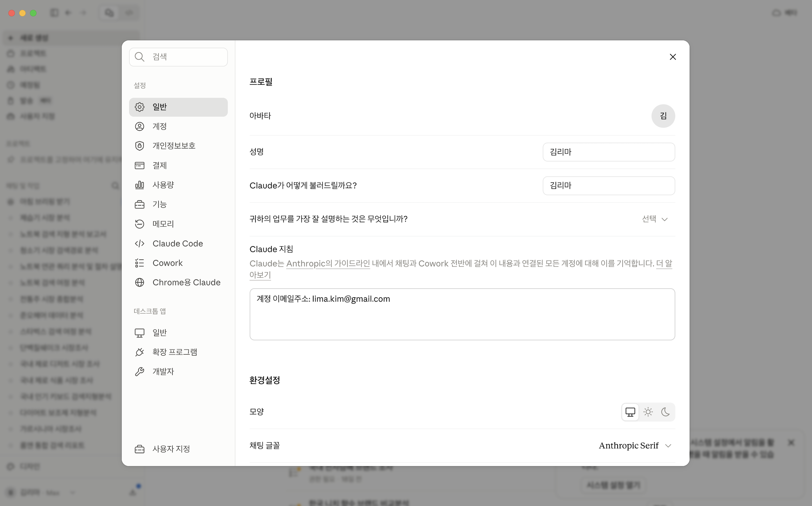Open the 계정 account settings icon
Viewport: 812px width, 506px height.
click(x=140, y=126)
